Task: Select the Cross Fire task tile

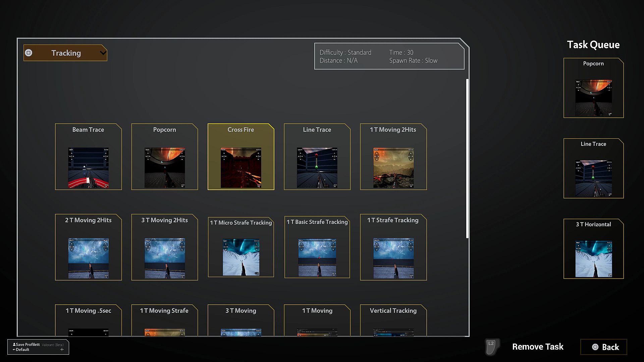Action: [241, 157]
